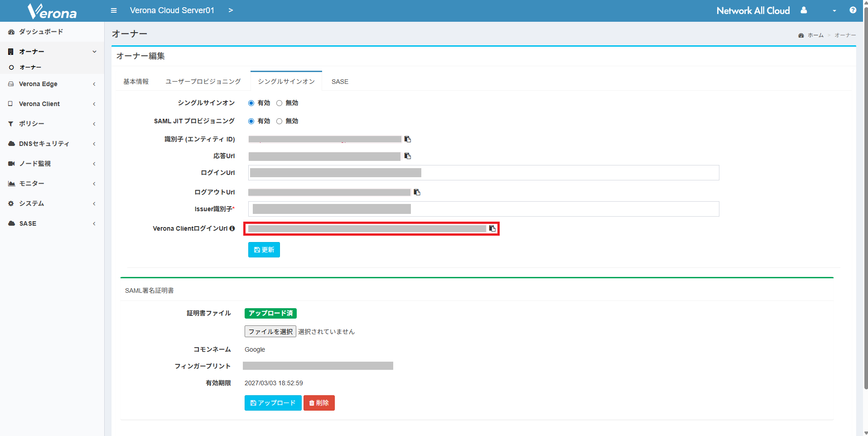The image size is (868, 436).
Task: Click the Verona logo in header
Action: tap(52, 11)
